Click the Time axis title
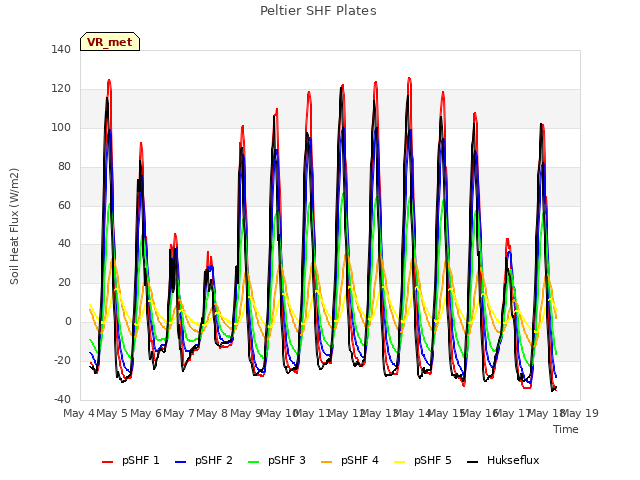640x480 pixels. click(566, 429)
